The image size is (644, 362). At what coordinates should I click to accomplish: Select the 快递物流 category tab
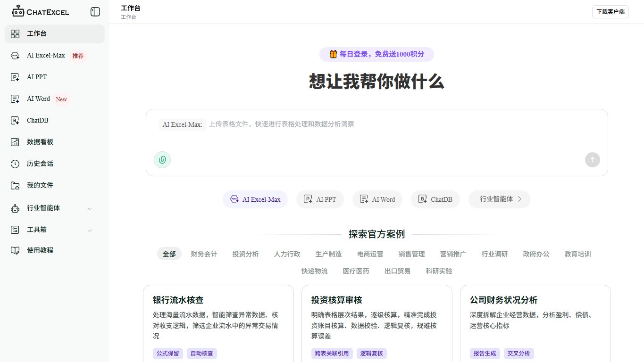[315, 271]
